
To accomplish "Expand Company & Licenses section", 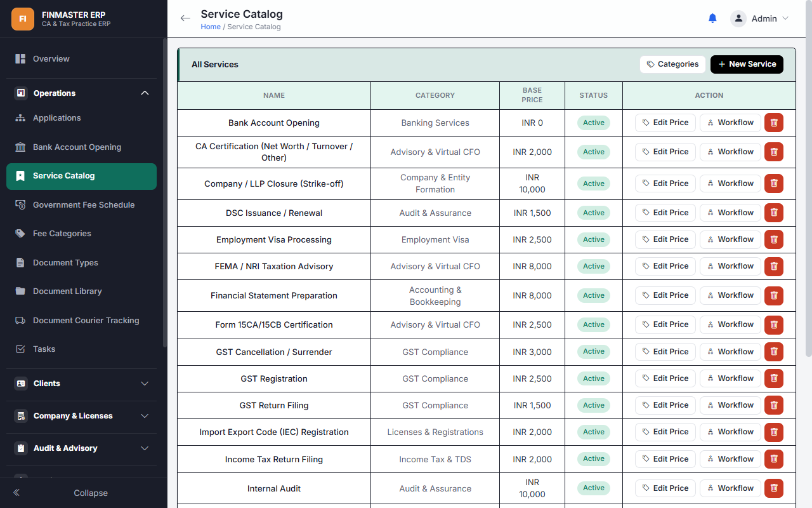I will [x=81, y=416].
